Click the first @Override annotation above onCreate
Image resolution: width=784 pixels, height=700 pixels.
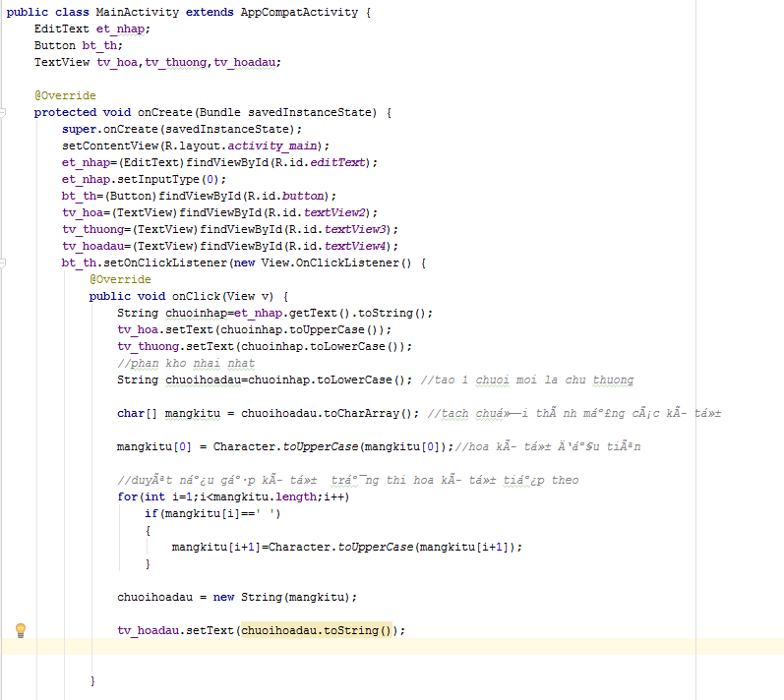click(65, 95)
